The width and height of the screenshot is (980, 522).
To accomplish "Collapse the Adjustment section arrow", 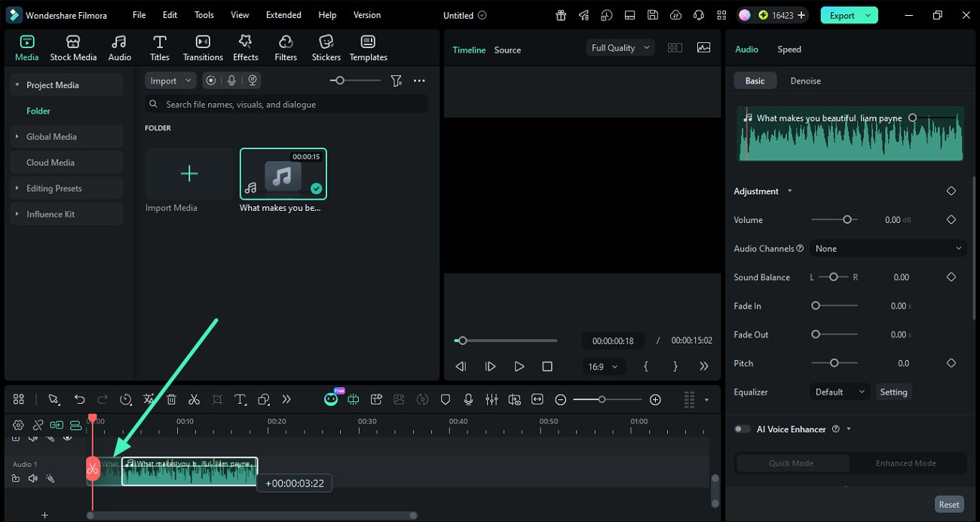I will coord(789,191).
